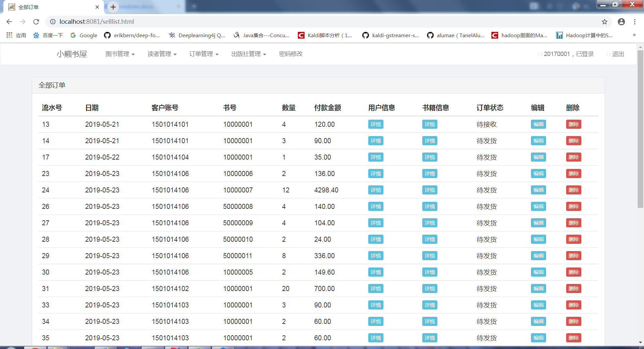Edit order 17 with 编辑 button
Image resolution: width=644 pixels, height=349 pixels.
coord(538,157)
